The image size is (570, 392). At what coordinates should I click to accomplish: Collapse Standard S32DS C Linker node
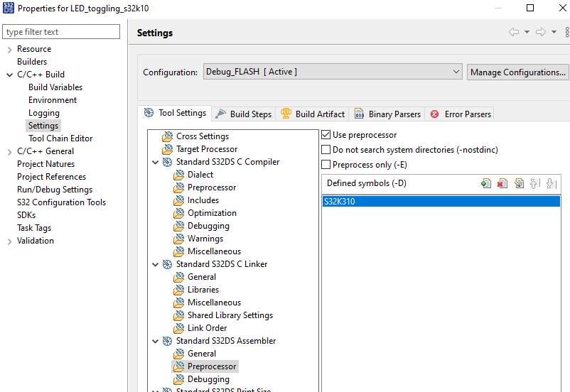(x=155, y=264)
